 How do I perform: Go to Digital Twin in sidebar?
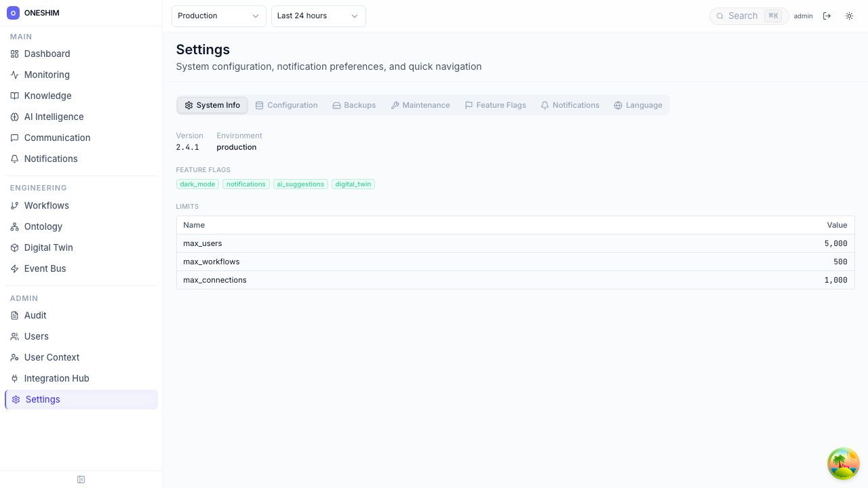[48, 247]
